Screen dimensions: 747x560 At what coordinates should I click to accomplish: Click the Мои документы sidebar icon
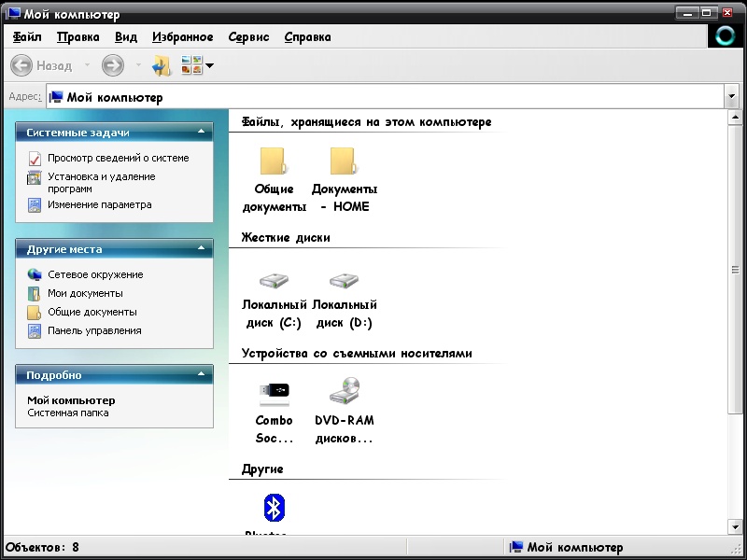pos(35,293)
